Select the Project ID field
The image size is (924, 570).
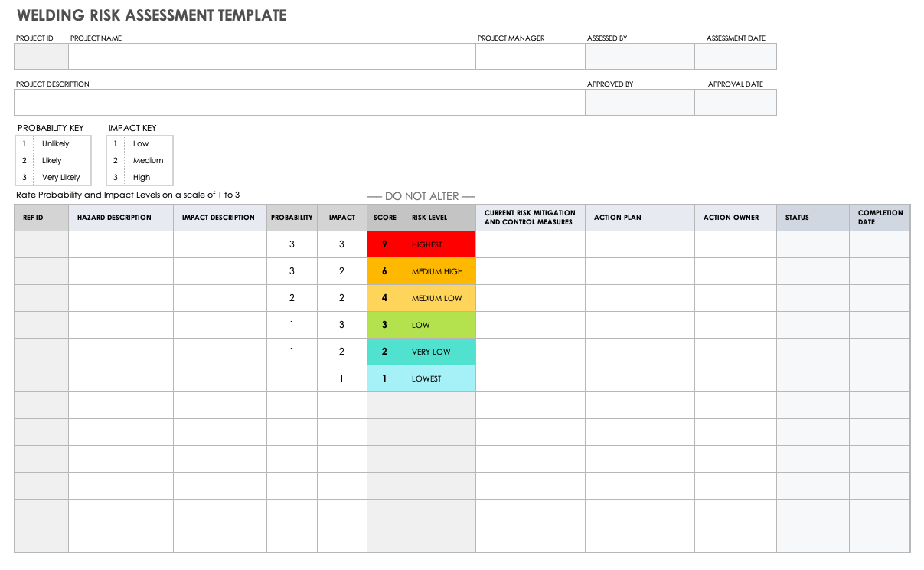coord(41,57)
